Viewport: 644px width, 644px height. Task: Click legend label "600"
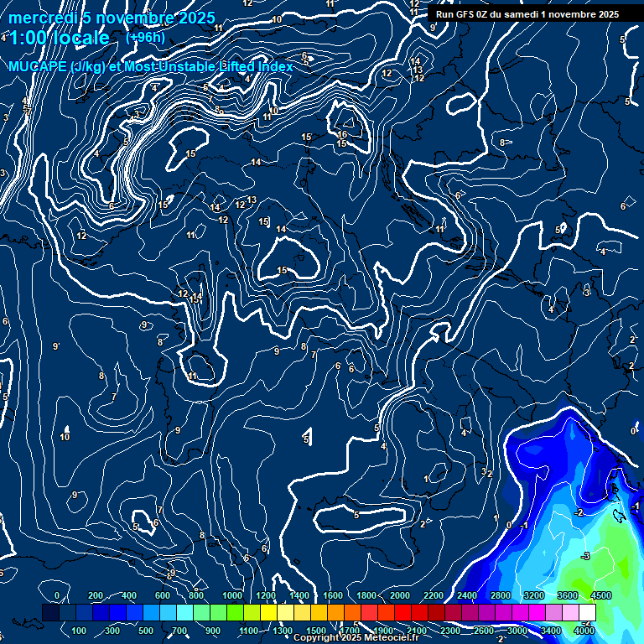click(x=162, y=595)
